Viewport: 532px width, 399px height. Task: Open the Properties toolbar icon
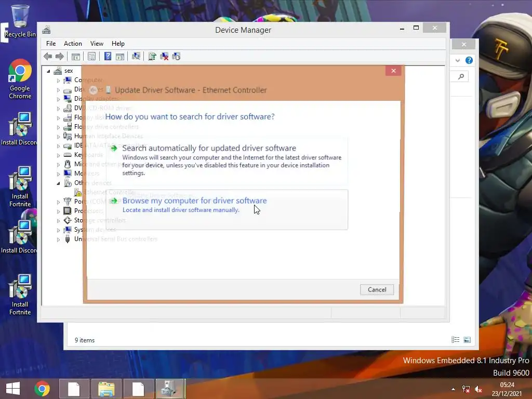tap(91, 56)
